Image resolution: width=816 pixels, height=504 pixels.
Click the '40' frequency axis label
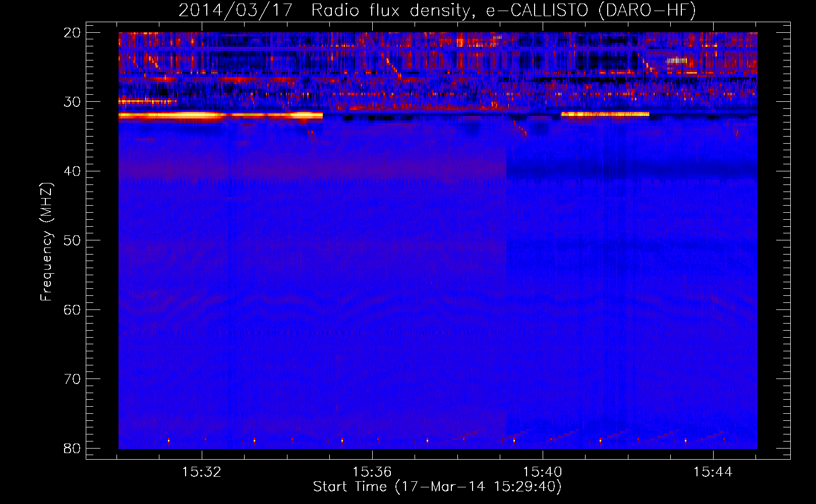(72, 171)
